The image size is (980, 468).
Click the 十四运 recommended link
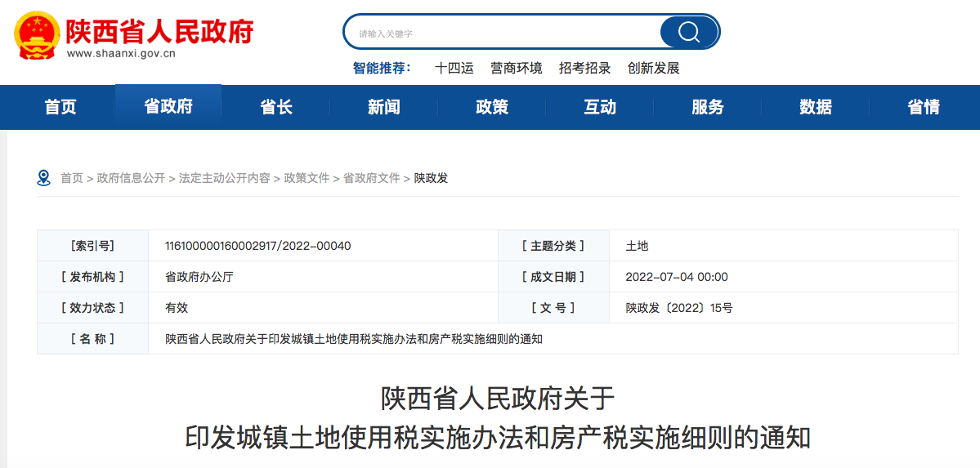[x=454, y=69]
